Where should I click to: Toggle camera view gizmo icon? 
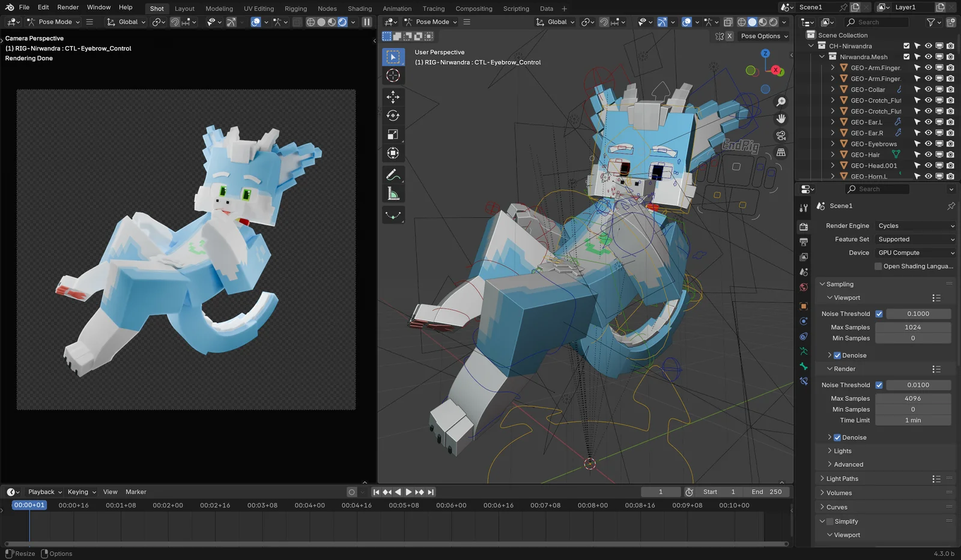pos(781,136)
